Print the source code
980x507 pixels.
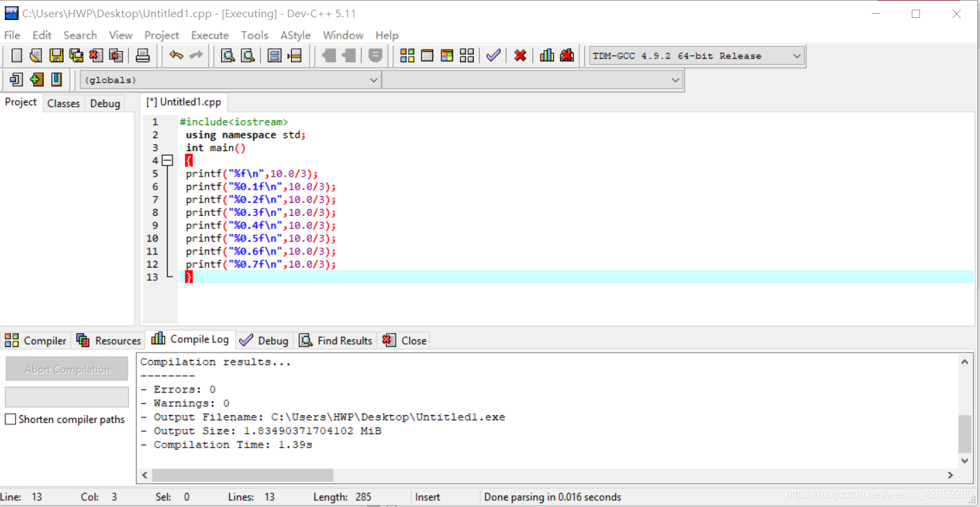(143, 55)
